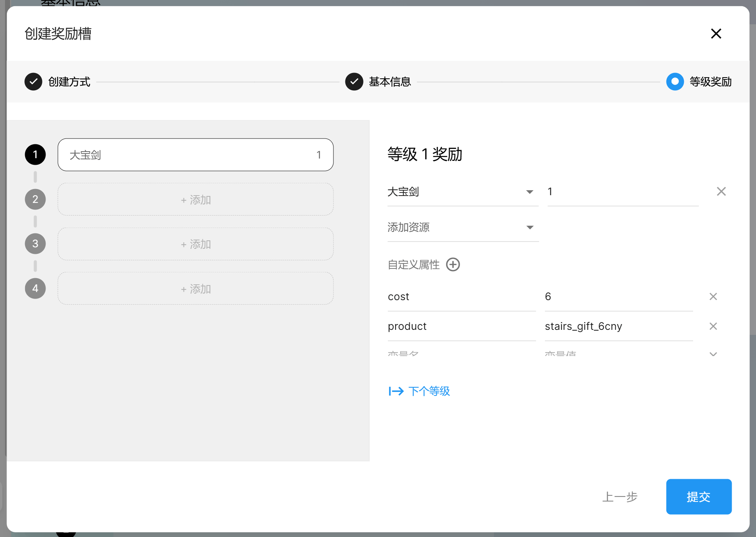Close the 创建奖励槽 dialog

[x=716, y=34]
